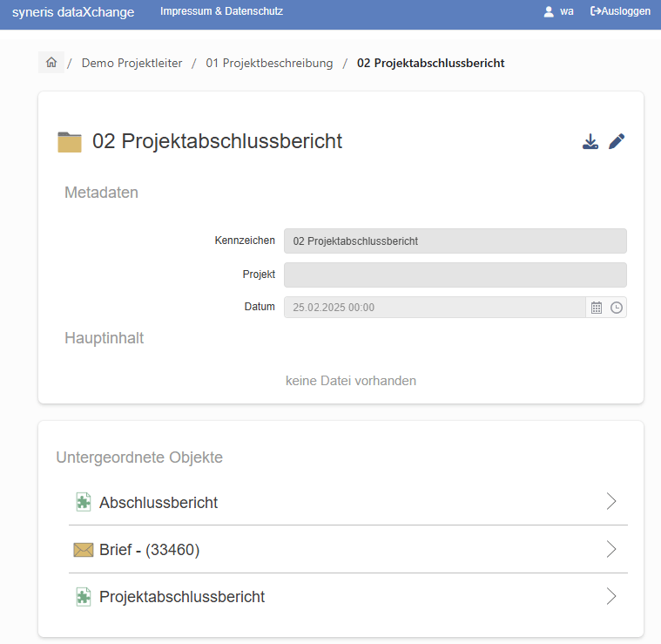661x644 pixels.
Task: Click the empty Projekt input field
Action: 455,275
